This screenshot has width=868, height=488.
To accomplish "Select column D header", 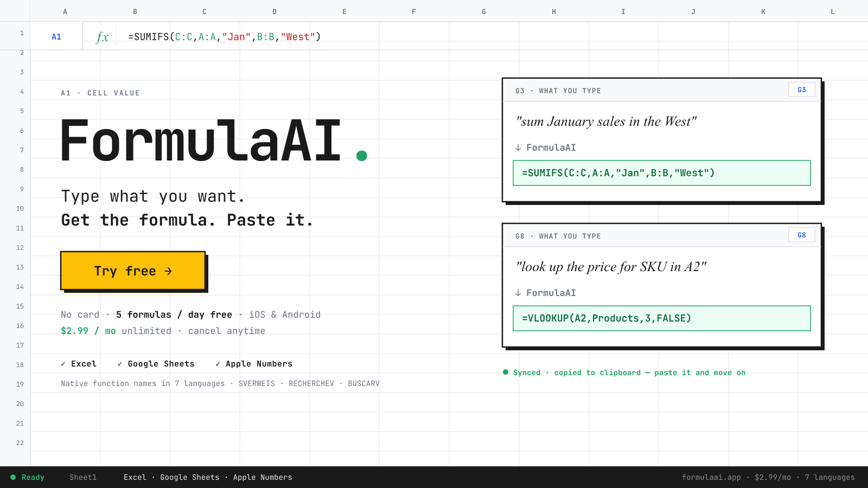I will [275, 11].
